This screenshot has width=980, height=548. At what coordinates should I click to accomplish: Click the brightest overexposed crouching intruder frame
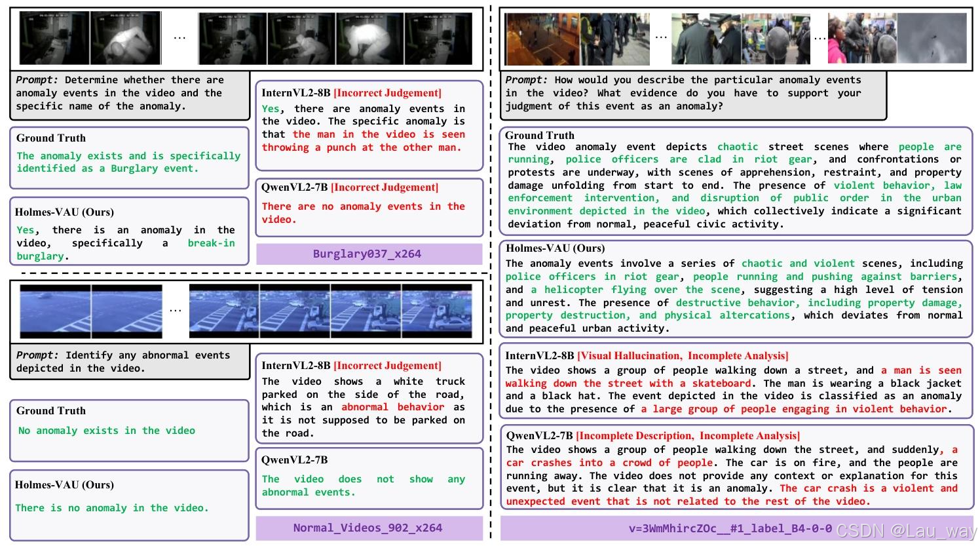(370, 38)
